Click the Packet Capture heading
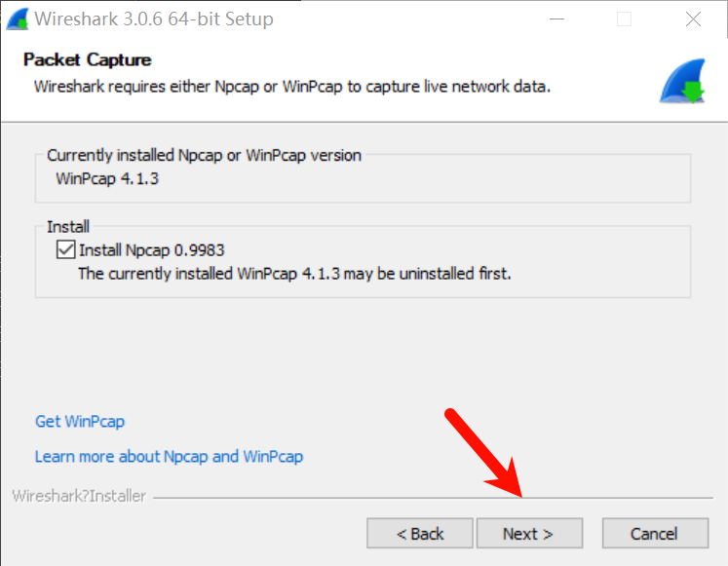The image size is (728, 566). tap(88, 59)
